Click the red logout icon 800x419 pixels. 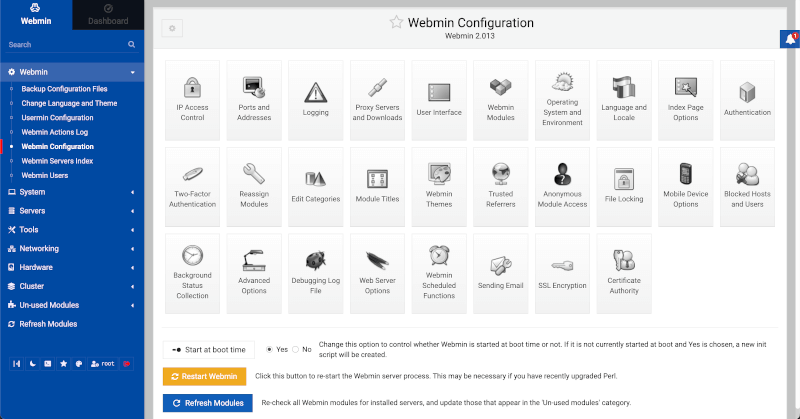(127, 364)
